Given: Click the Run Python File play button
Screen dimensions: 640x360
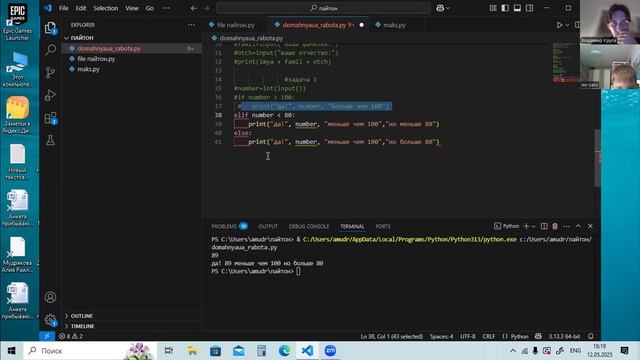Looking at the screenshot, I should 559,25.
